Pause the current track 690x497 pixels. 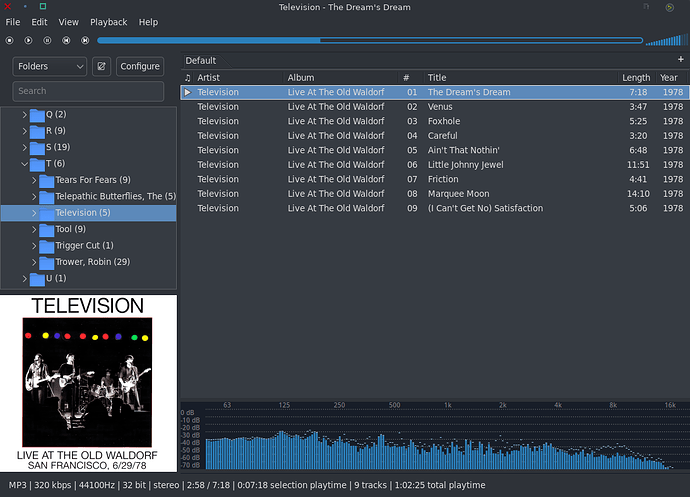click(48, 40)
